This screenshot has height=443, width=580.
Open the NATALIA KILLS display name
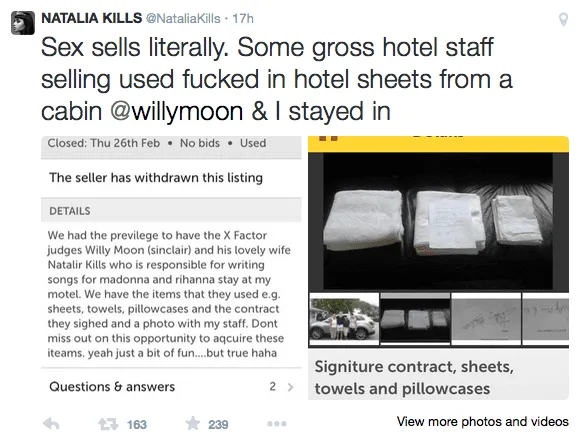coord(91,18)
